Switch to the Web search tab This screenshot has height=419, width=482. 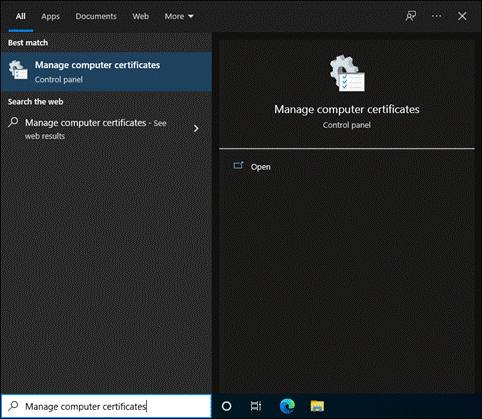[x=140, y=16]
